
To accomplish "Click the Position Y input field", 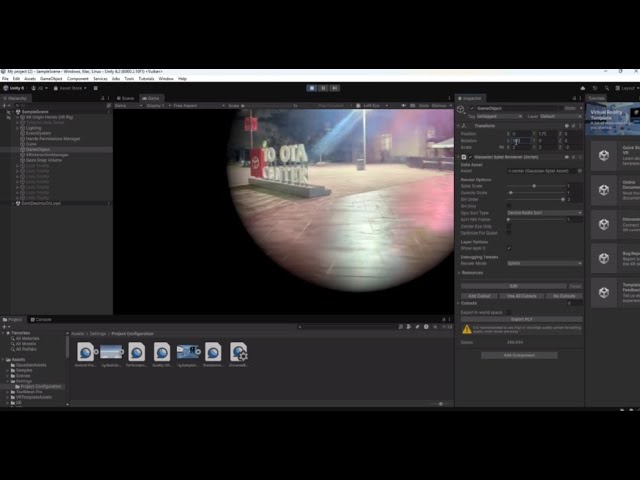I will click(x=547, y=134).
